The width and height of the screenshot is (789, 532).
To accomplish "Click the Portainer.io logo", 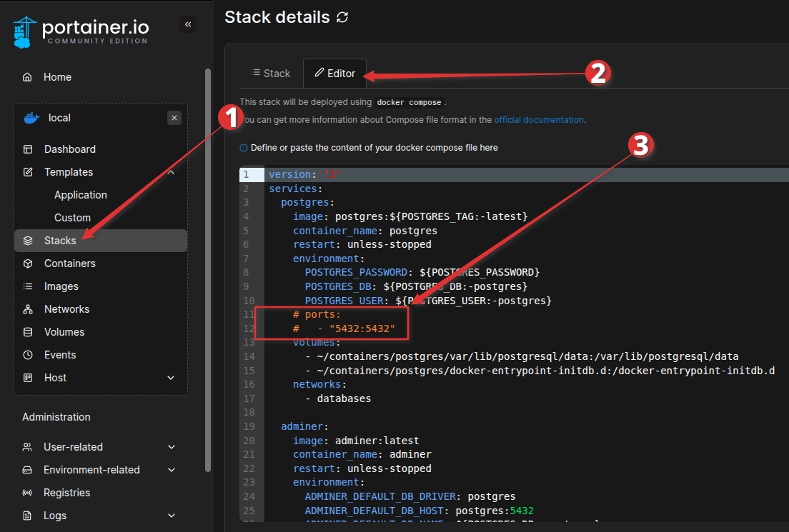I will (x=81, y=31).
